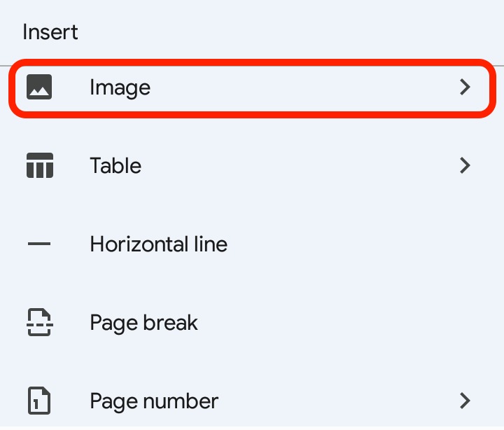This screenshot has width=504, height=430.
Task: Click the Horizontal line dash icon
Action: 39,244
